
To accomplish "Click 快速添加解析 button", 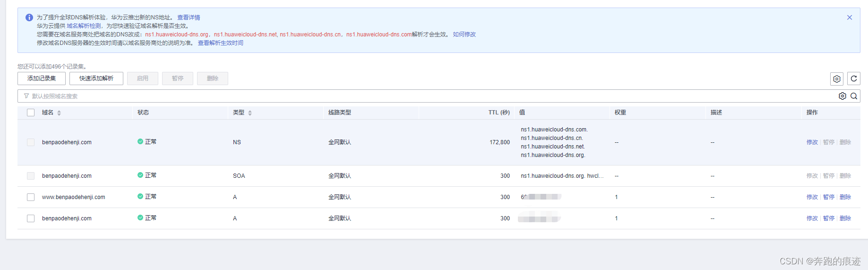I will (x=96, y=78).
